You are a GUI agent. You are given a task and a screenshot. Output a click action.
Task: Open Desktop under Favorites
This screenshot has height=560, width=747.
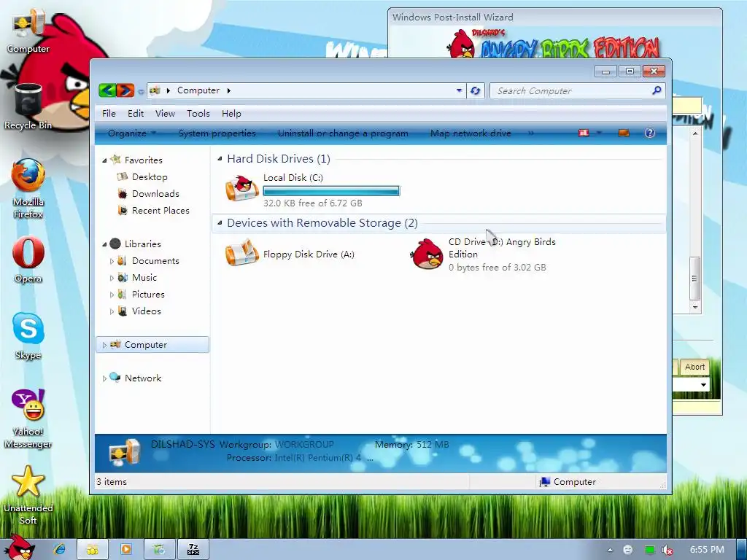(x=150, y=176)
